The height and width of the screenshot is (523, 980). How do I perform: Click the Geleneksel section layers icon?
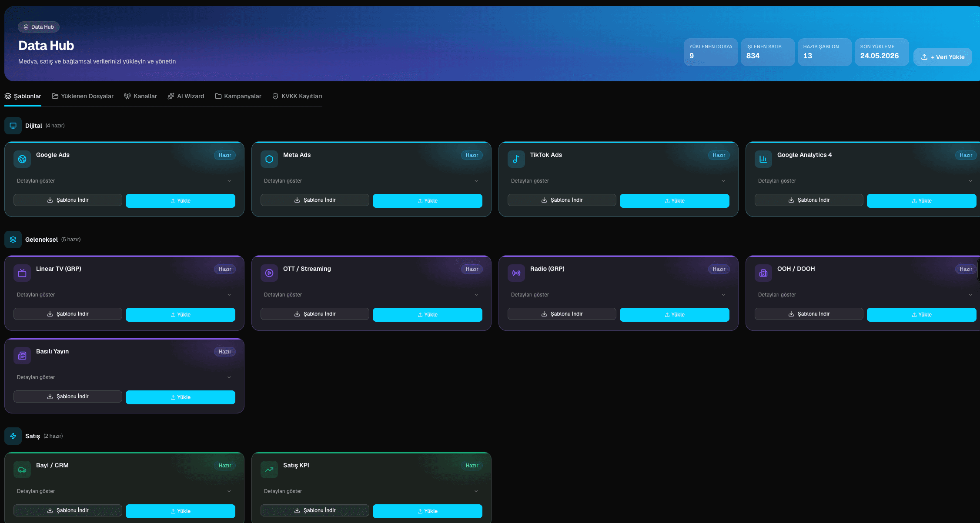[13, 240]
